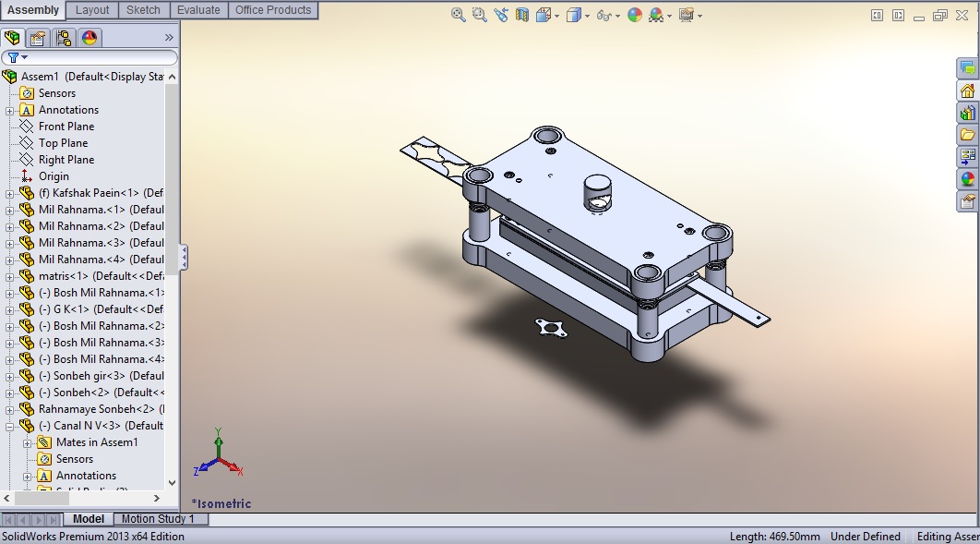This screenshot has width=980, height=544.
Task: Open the Apply Scene dropdown arrow
Action: [x=669, y=16]
